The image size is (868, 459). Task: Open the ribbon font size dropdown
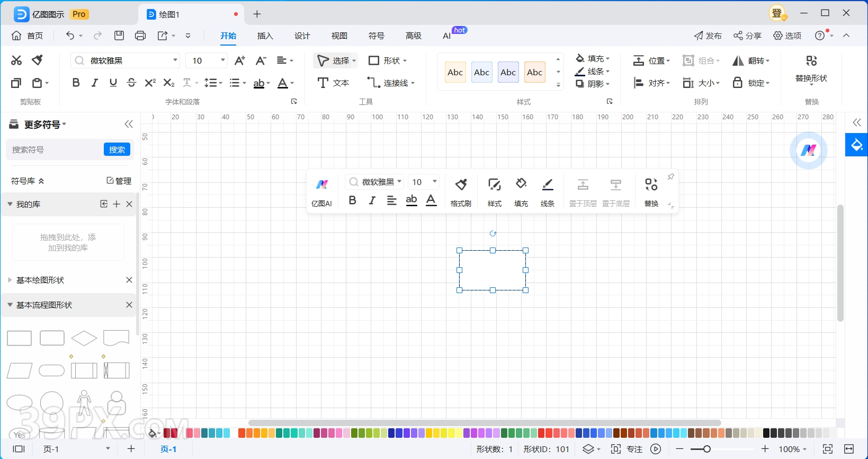coord(223,60)
